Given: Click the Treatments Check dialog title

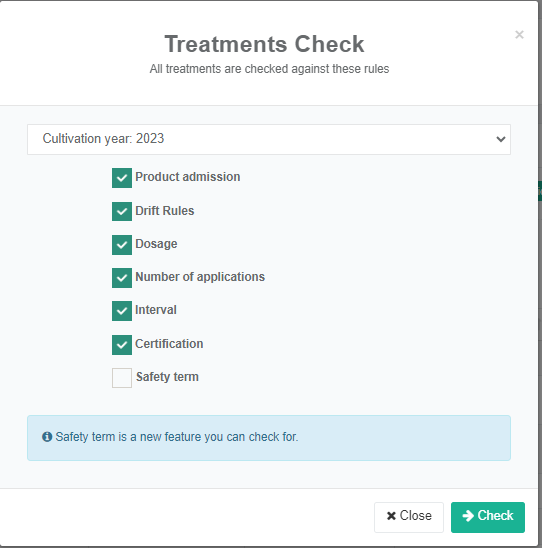Looking at the screenshot, I should coord(265,44).
